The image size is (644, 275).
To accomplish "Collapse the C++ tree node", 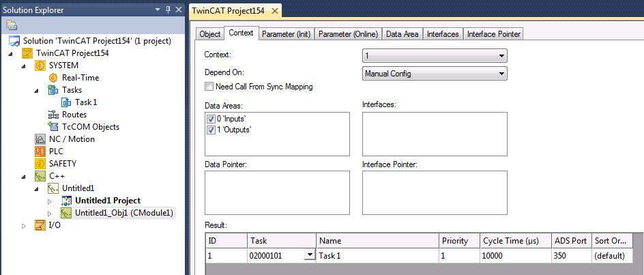I will [x=24, y=176].
